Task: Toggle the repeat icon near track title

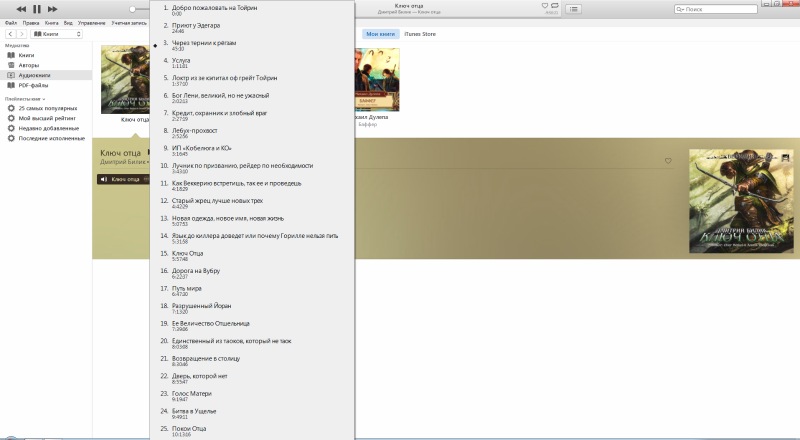Action: (x=553, y=6)
